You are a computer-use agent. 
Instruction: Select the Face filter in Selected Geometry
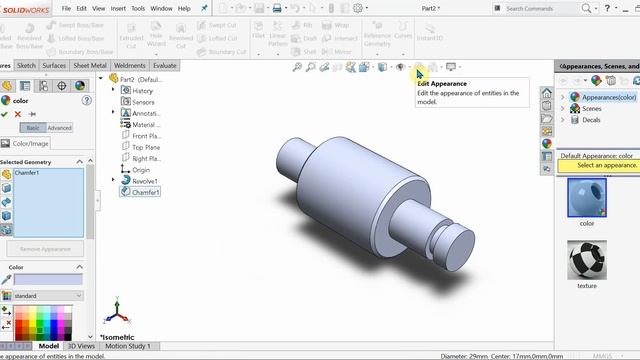coord(6,188)
